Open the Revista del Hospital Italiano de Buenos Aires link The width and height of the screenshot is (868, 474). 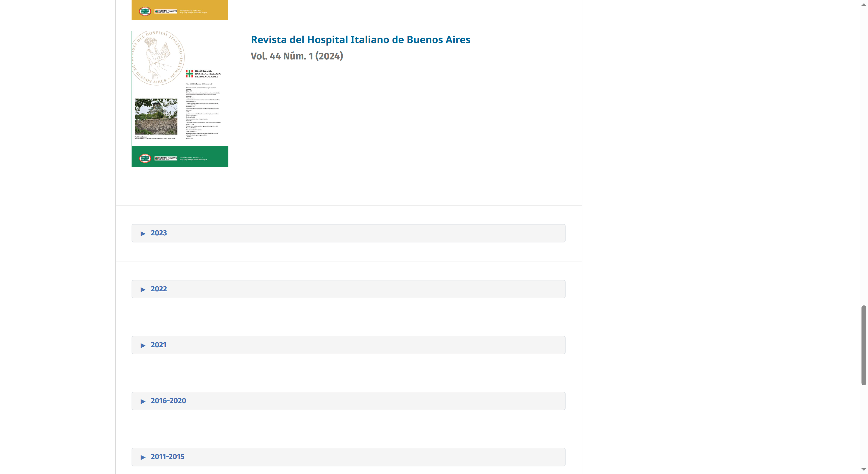click(x=360, y=39)
